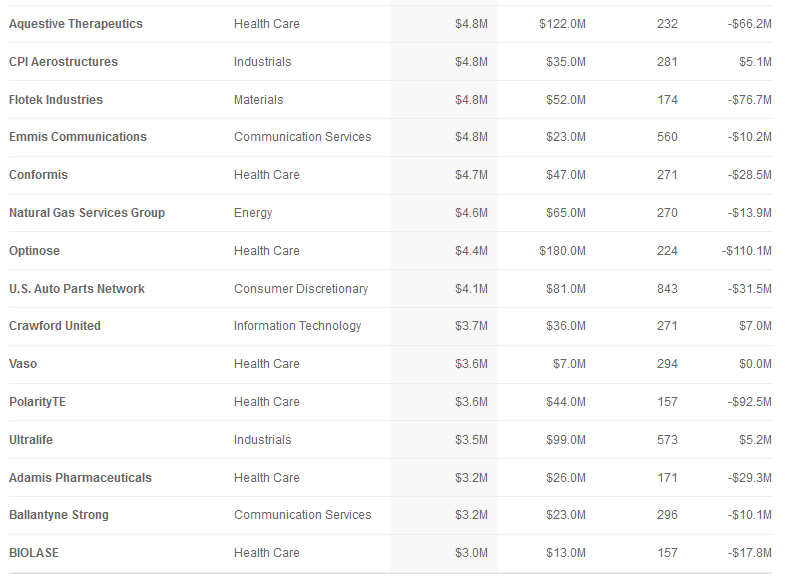Select the BIOLASE company name

34,553
